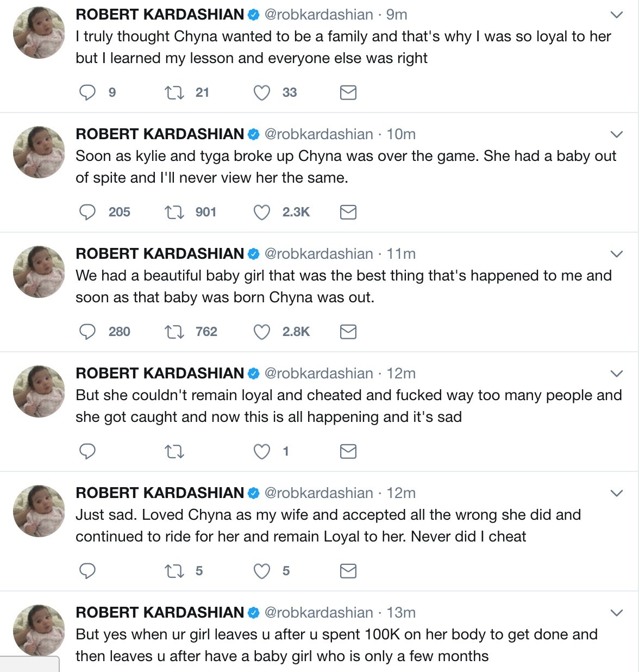This screenshot has height=672, width=639.
Task: Open the 11m timestamp link
Action: pyautogui.click(x=401, y=254)
